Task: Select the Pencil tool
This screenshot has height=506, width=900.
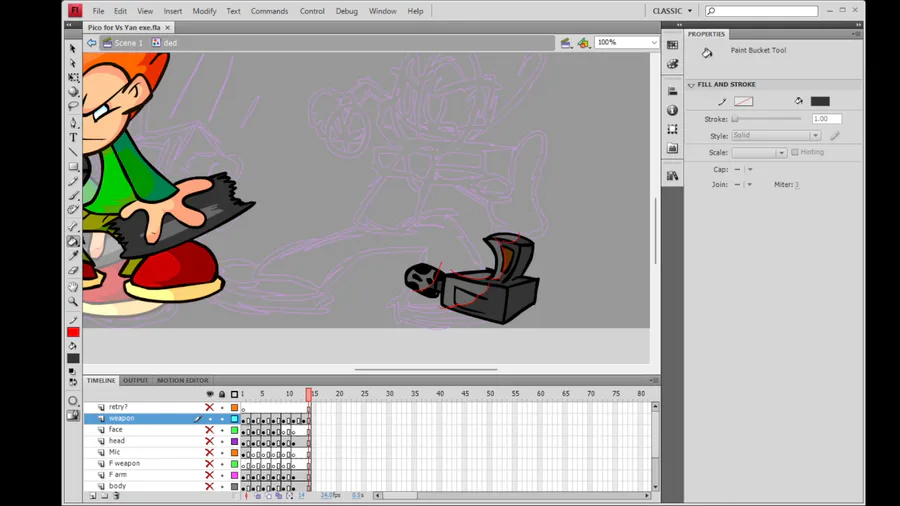Action: click(x=73, y=181)
